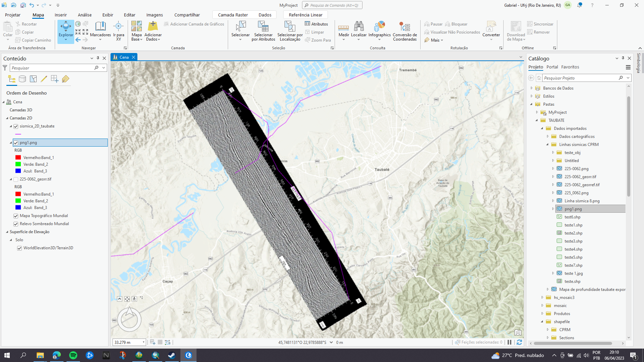Toggle Mapa Topográfico Mundial layer
The height and width of the screenshot is (362, 644).
[16, 216]
